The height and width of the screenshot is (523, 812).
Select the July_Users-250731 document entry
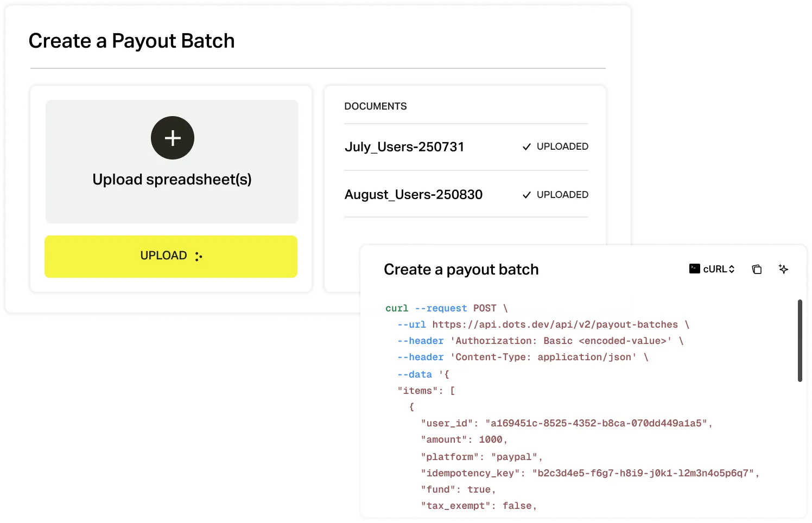(404, 146)
